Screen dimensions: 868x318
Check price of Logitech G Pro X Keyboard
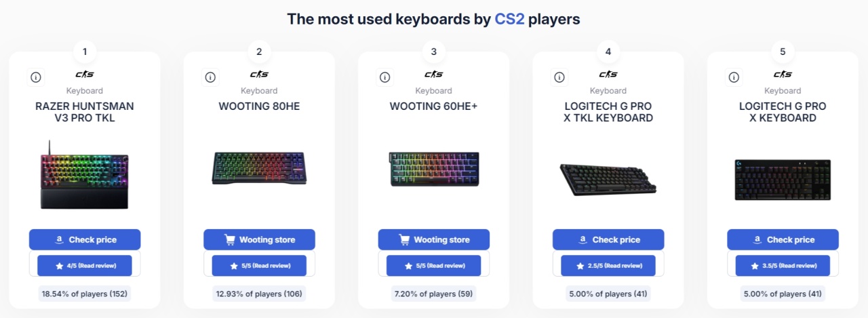click(783, 239)
